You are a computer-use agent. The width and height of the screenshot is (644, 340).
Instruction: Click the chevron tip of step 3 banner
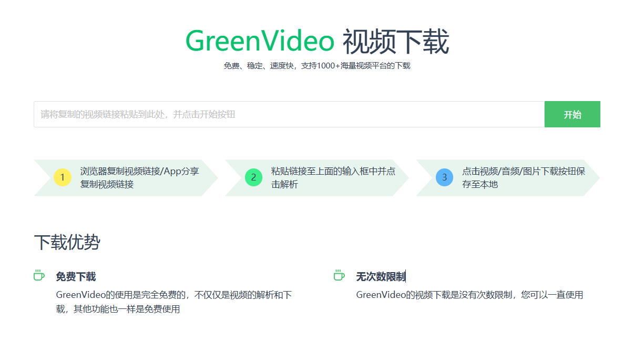pos(596,178)
